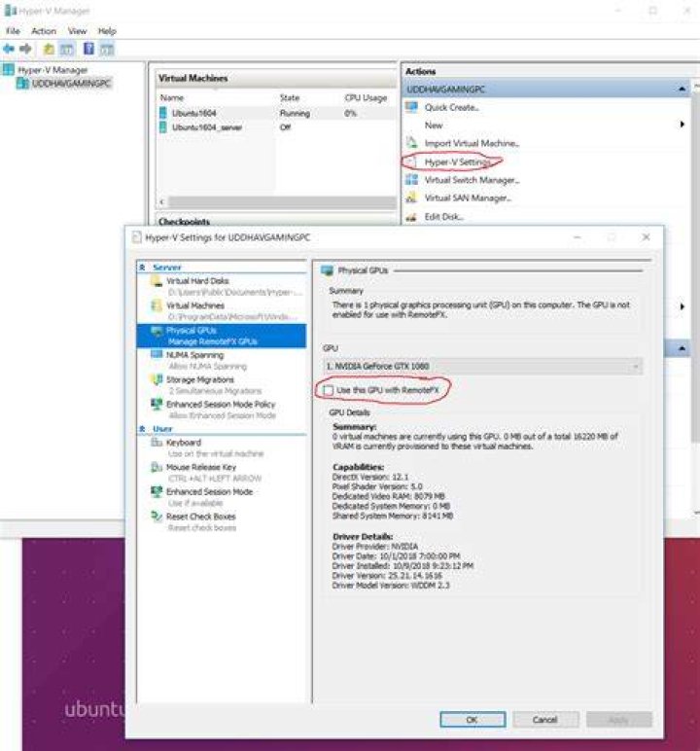
Task: Click the Name column header
Action: click(x=172, y=97)
